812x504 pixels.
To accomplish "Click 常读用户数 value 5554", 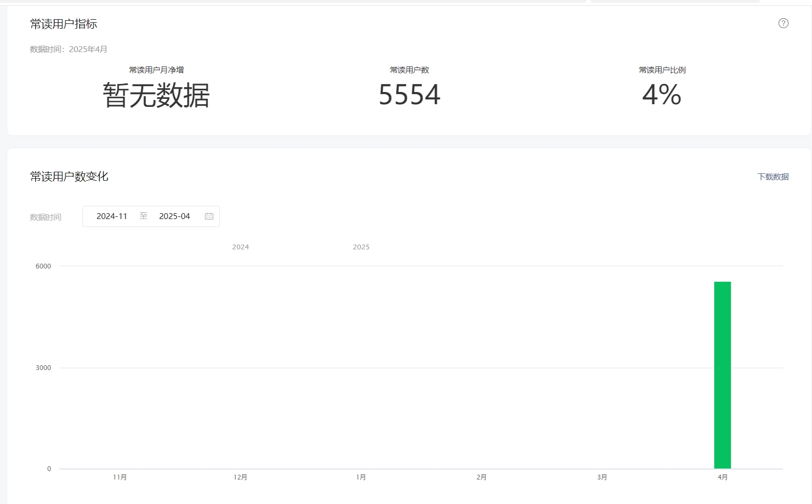I will (409, 95).
